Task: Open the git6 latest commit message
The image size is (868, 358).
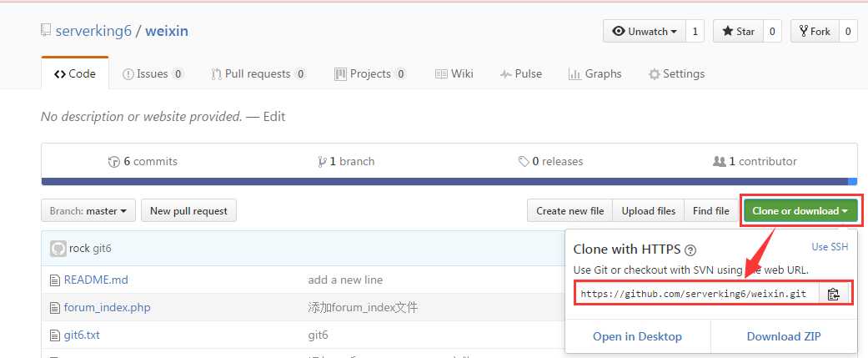Action: click(x=102, y=249)
